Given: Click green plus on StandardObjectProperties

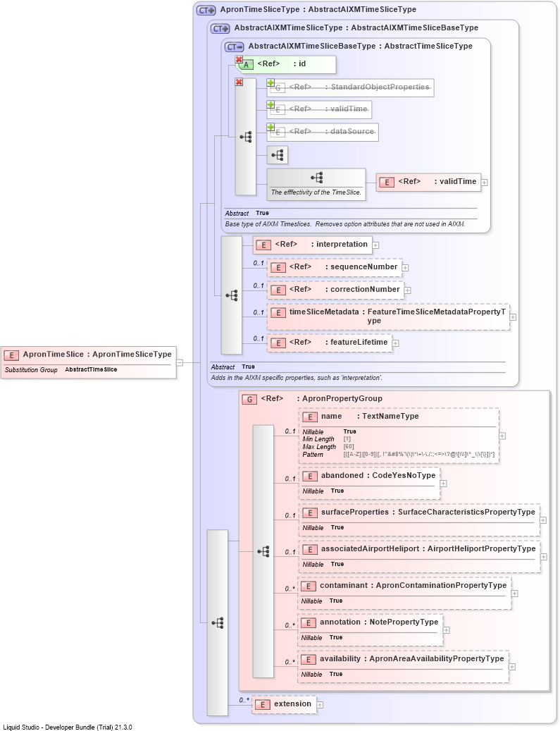Looking at the screenshot, I should coord(270,82).
